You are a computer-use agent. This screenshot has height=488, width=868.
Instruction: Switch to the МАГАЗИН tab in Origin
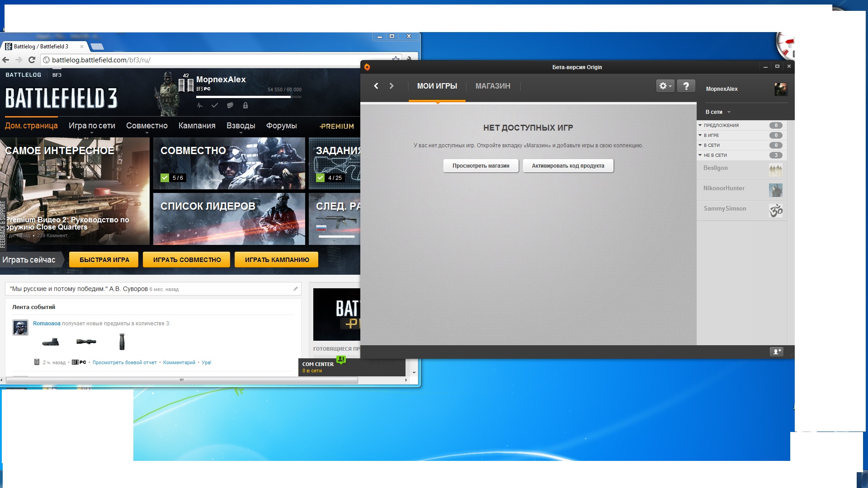492,86
